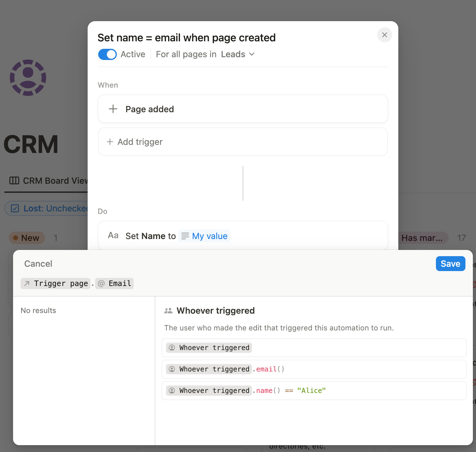Click the No results text in suggestions panel
Image resolution: width=476 pixels, height=452 pixels.
pyautogui.click(x=38, y=311)
